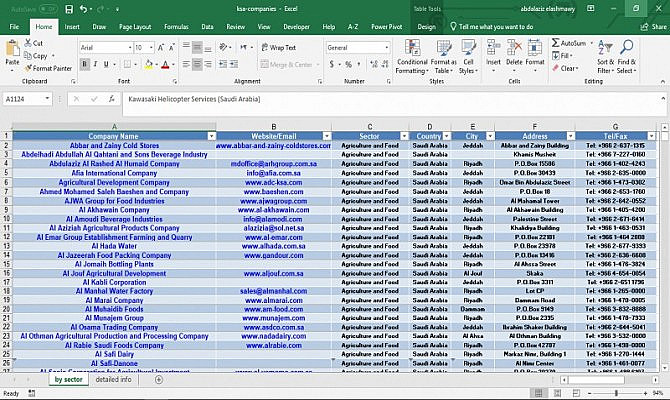Open Country column filter dropdown
Viewport: 670px width, 400px height.
point(447,136)
